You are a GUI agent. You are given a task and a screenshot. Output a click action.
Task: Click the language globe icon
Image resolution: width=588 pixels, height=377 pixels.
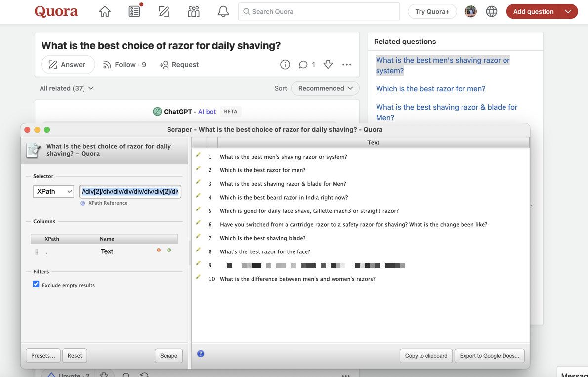[x=491, y=11]
